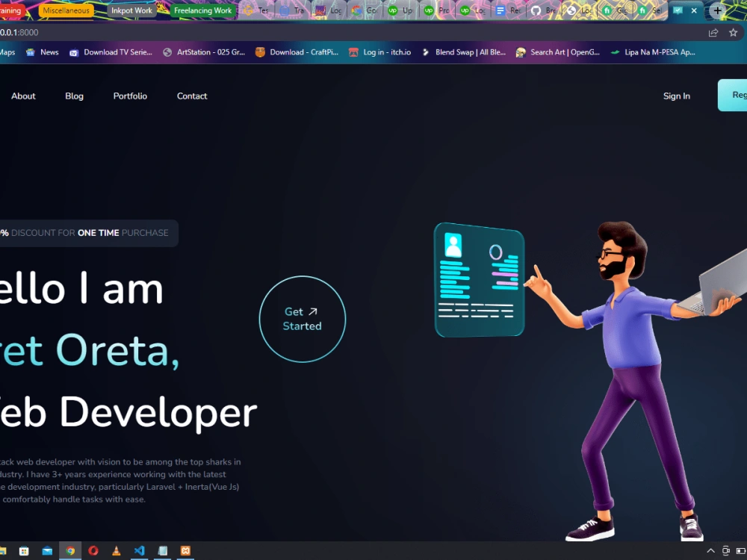Click the Chrome icon in the taskbar
This screenshot has height=560, width=747.
(x=70, y=551)
